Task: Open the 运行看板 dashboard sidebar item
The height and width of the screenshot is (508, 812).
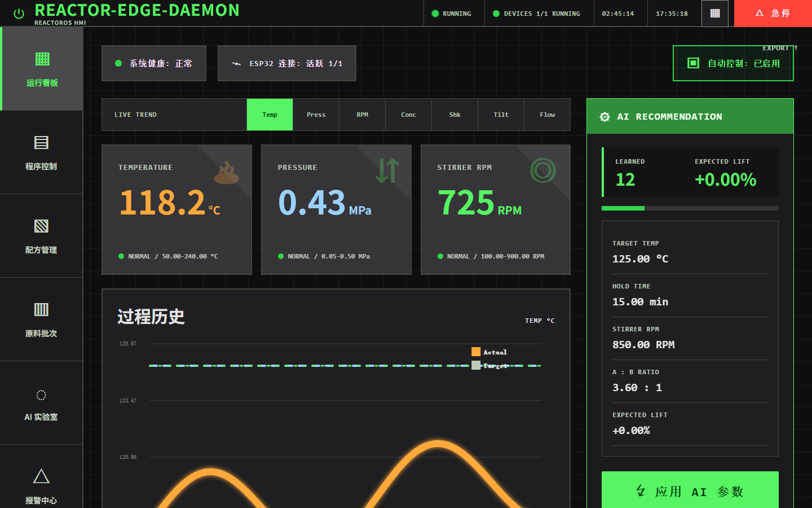Action: tap(42, 69)
